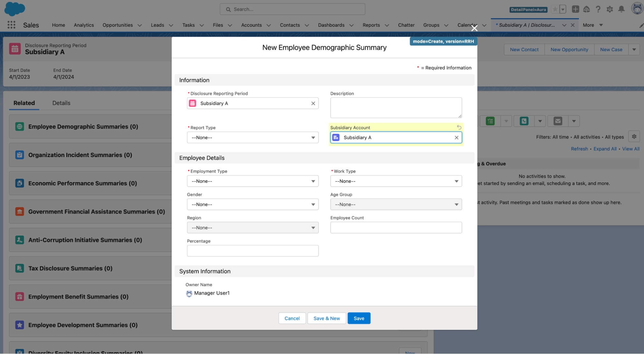Screen dimensions: 644x354
Task: Expand the Employment Type dropdown
Action: 253,181
